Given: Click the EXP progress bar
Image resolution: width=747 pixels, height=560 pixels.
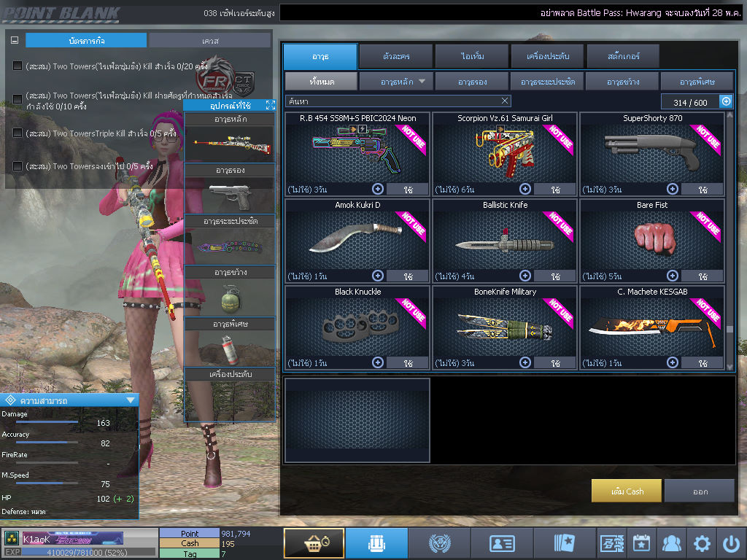Looking at the screenshot, I should (88, 553).
